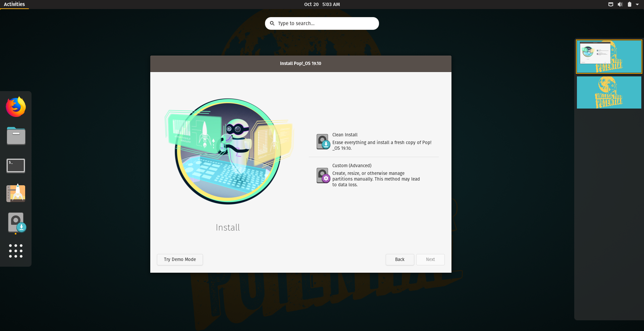Open the Pop!_Shop rocket icon
Viewport: 644px width, 331px height.
pos(16,193)
